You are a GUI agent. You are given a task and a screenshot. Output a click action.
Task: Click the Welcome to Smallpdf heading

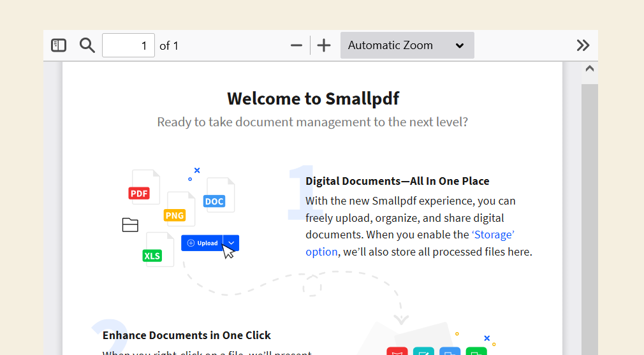coord(313,99)
